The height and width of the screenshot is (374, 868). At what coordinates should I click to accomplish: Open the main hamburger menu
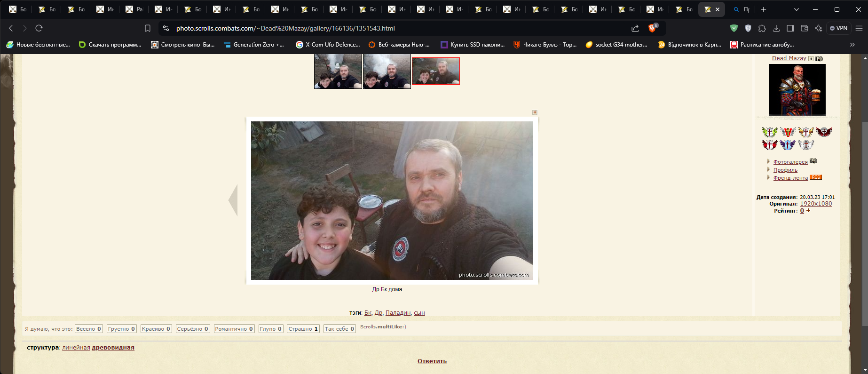[859, 28]
